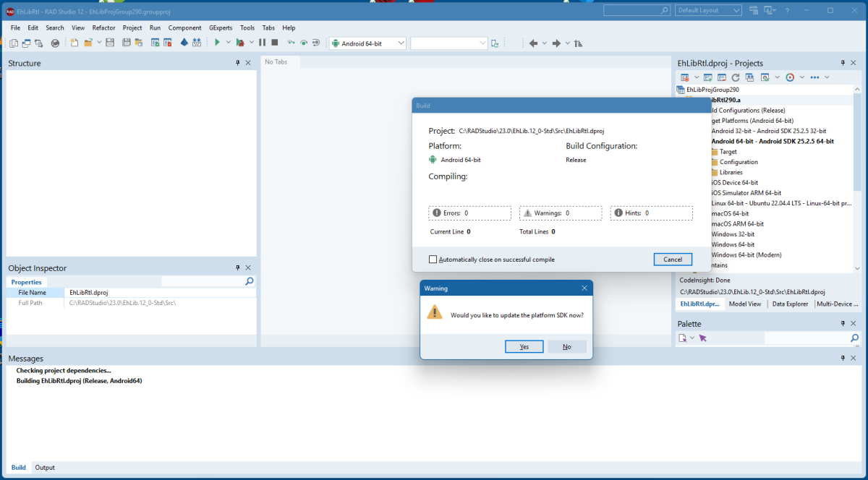Expand the forward navigation history dropdown
Viewport: 868px width, 480px height.
coord(567,43)
